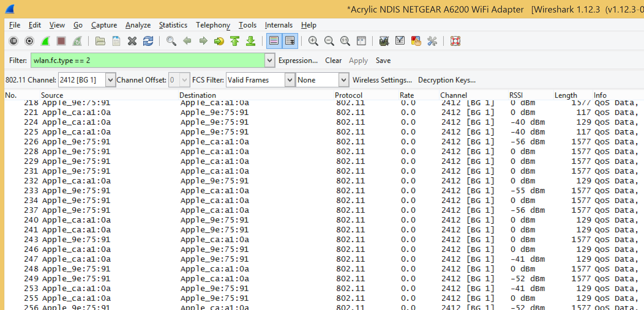Open the Capture menu

click(x=104, y=25)
